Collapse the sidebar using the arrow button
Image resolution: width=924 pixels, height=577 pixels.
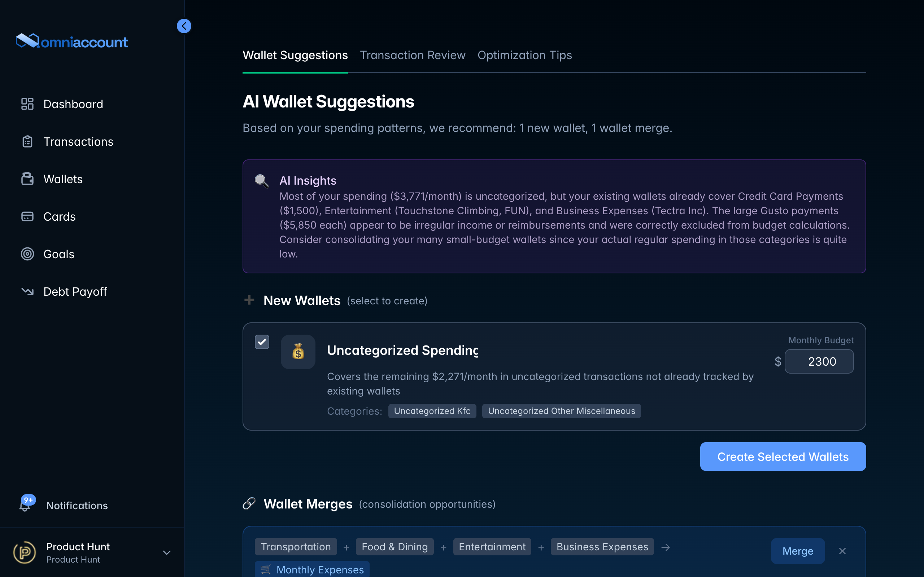184,26
